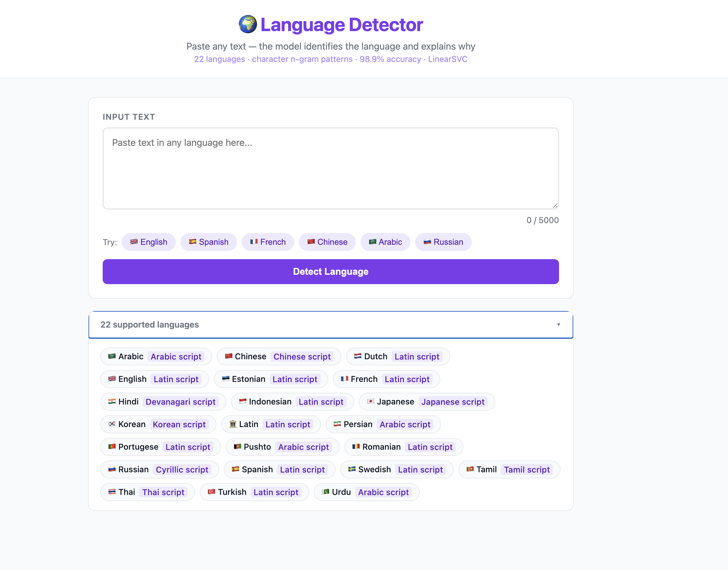Try the English sample chip
The image size is (728, 570).
[x=148, y=242]
